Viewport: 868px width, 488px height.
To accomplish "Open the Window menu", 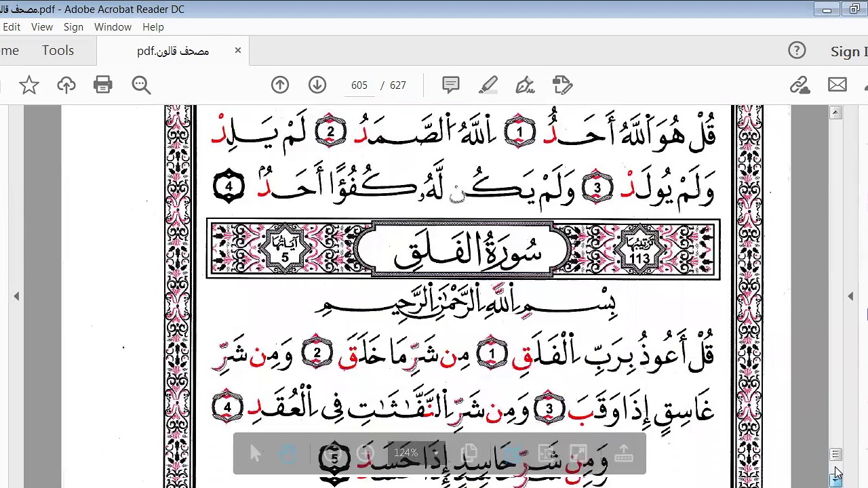I will point(113,27).
